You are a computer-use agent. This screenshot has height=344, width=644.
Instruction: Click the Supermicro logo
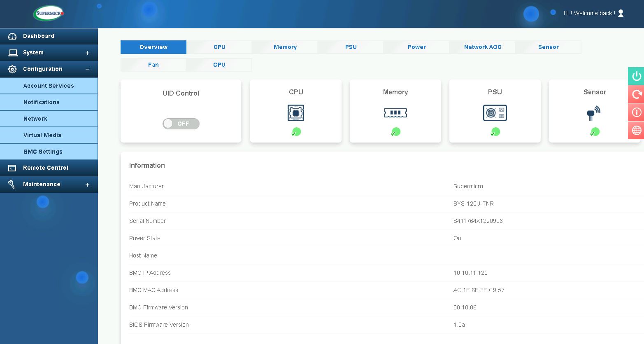(49, 13)
